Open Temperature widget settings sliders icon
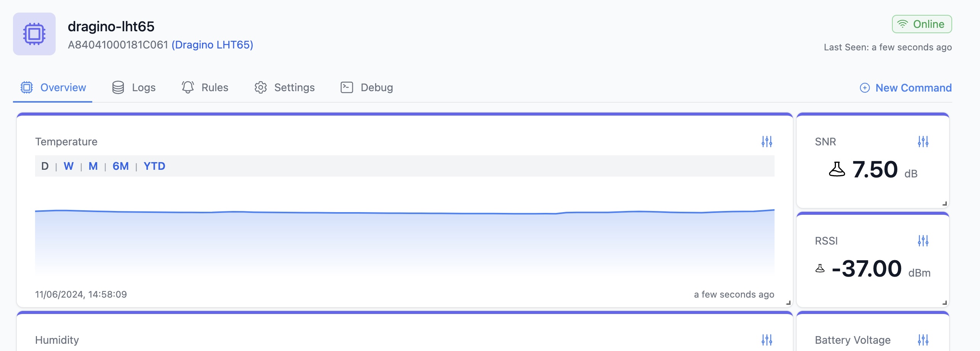This screenshot has width=980, height=351. click(767, 142)
